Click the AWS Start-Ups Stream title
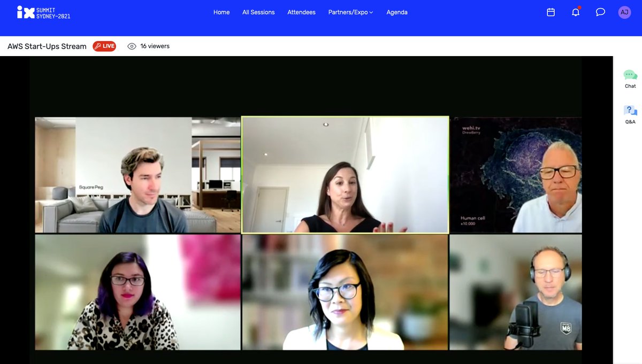 (47, 47)
